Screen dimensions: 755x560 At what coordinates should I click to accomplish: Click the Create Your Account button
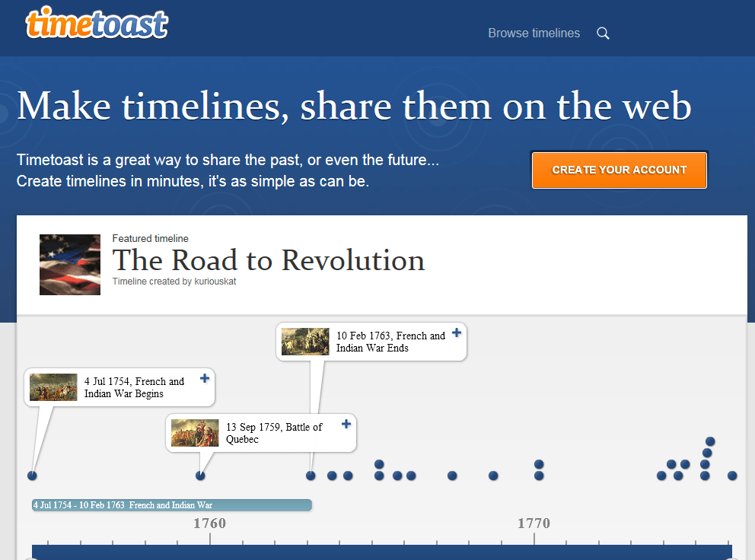coord(619,169)
